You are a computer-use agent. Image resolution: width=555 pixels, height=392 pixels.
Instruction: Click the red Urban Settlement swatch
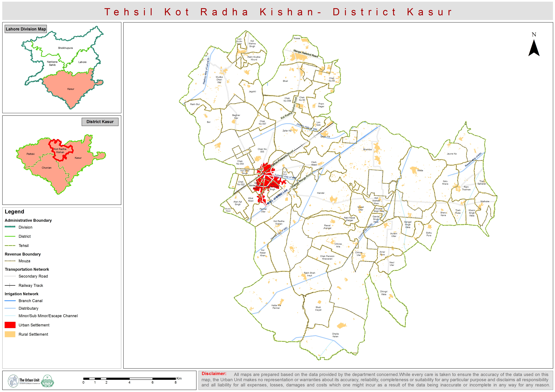tap(10, 325)
